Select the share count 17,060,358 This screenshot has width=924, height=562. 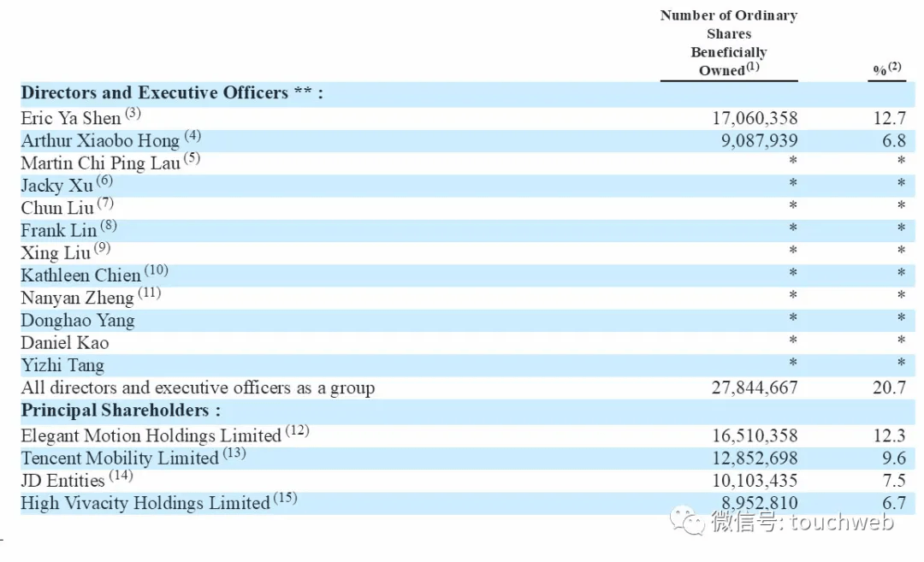(x=755, y=118)
